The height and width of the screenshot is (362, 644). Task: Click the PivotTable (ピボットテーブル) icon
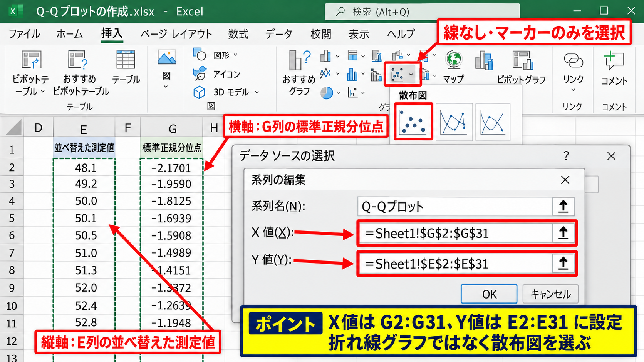(x=31, y=60)
